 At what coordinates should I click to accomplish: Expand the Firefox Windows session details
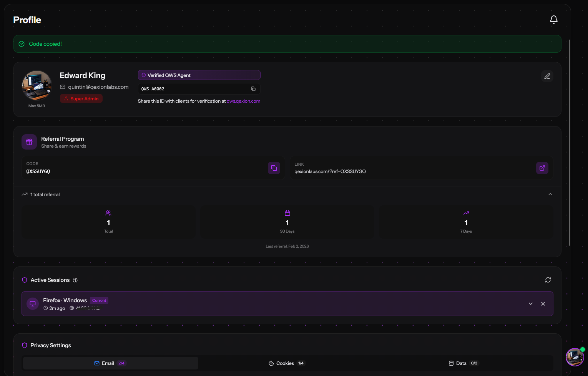530,304
